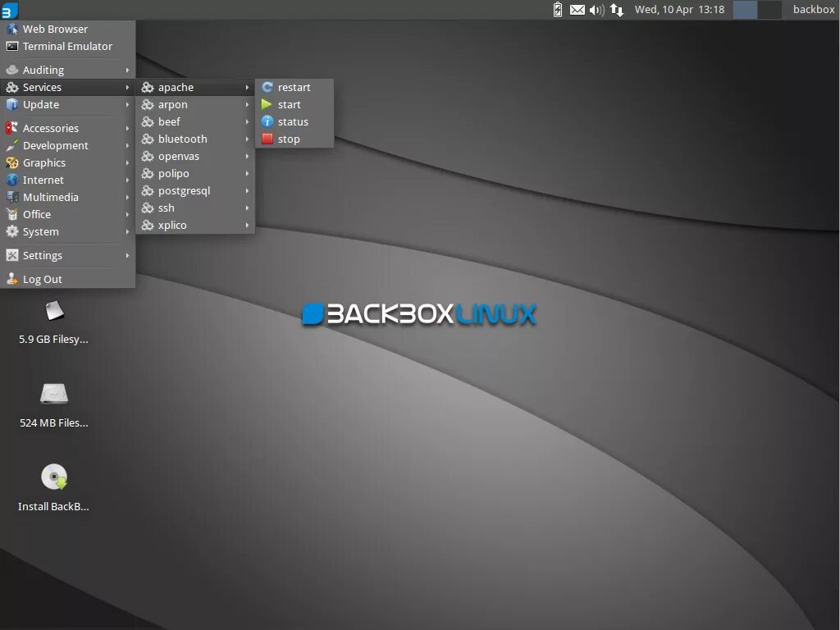The height and width of the screenshot is (630, 840).
Task: Click the blue status info icon
Action: (x=267, y=121)
